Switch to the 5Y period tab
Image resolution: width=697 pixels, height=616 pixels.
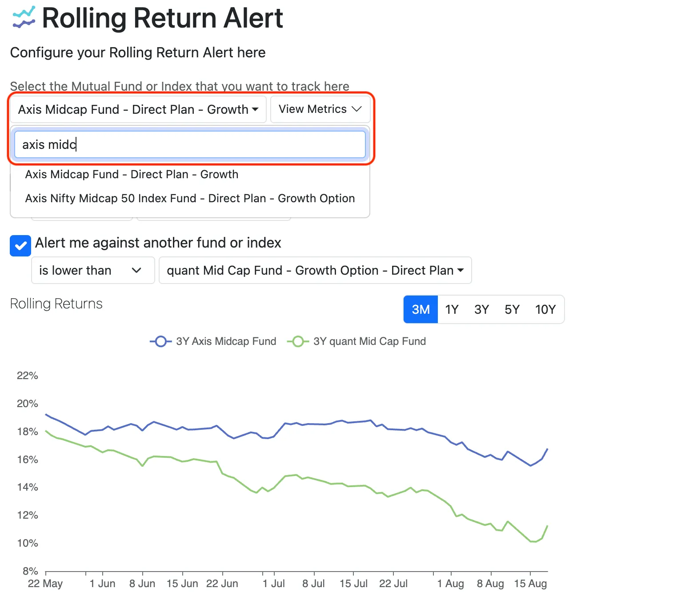[512, 309]
